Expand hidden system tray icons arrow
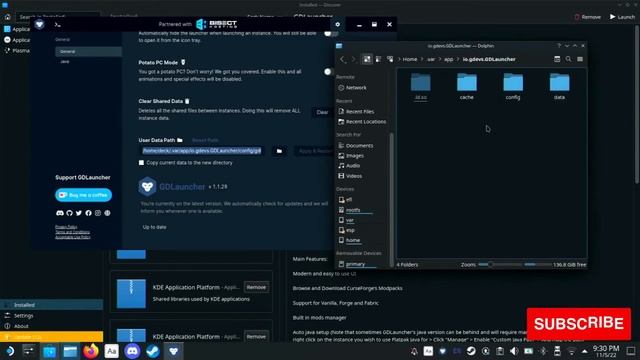The image size is (640, 360). 584,351
